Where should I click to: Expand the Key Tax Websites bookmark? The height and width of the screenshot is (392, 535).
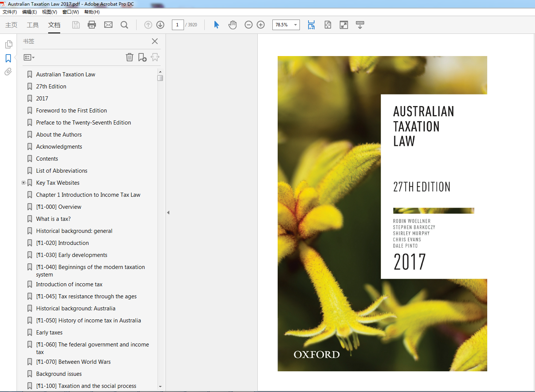coord(23,183)
